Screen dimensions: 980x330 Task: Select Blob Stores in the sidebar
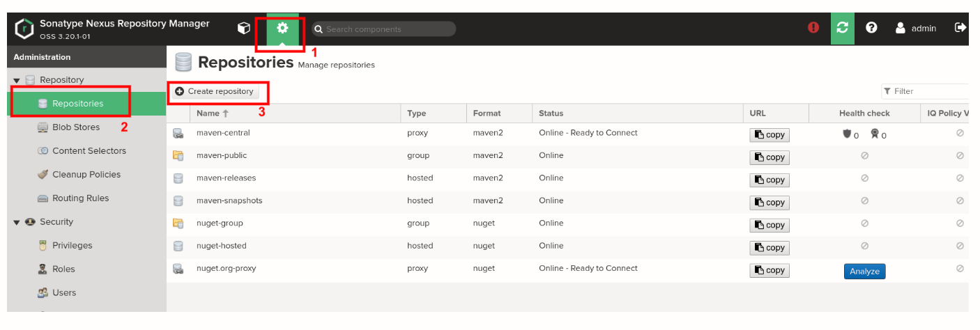pyautogui.click(x=76, y=127)
